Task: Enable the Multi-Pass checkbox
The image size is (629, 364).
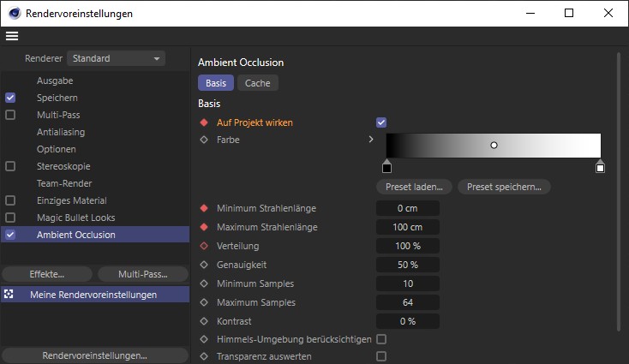Action: click(10, 115)
